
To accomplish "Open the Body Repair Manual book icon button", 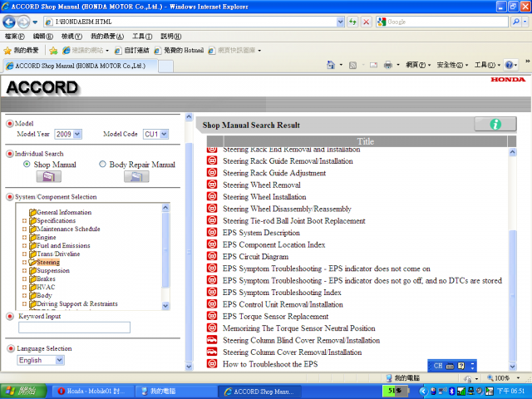I will click(x=136, y=176).
